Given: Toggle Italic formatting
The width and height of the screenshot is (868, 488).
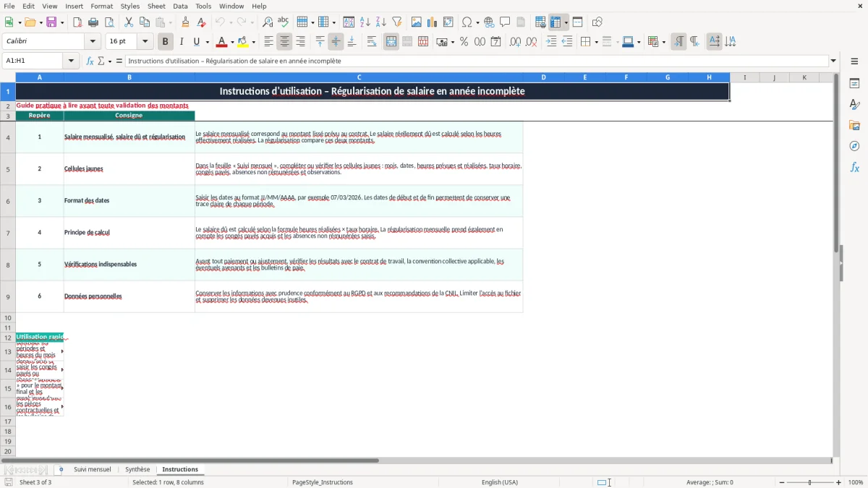Looking at the screenshot, I should (x=182, y=42).
